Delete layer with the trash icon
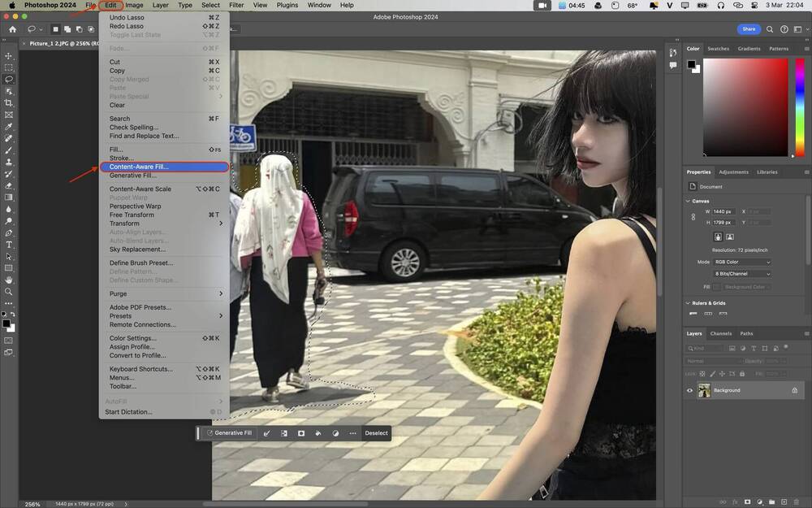Screen dimensions: 812x508 coord(797,501)
